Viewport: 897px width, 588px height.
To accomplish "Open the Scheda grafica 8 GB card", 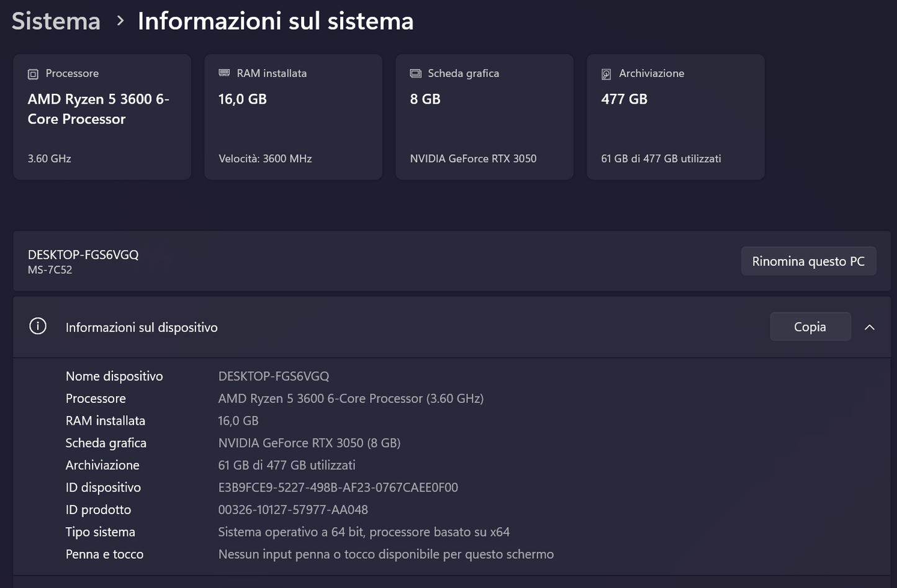I will pos(485,117).
